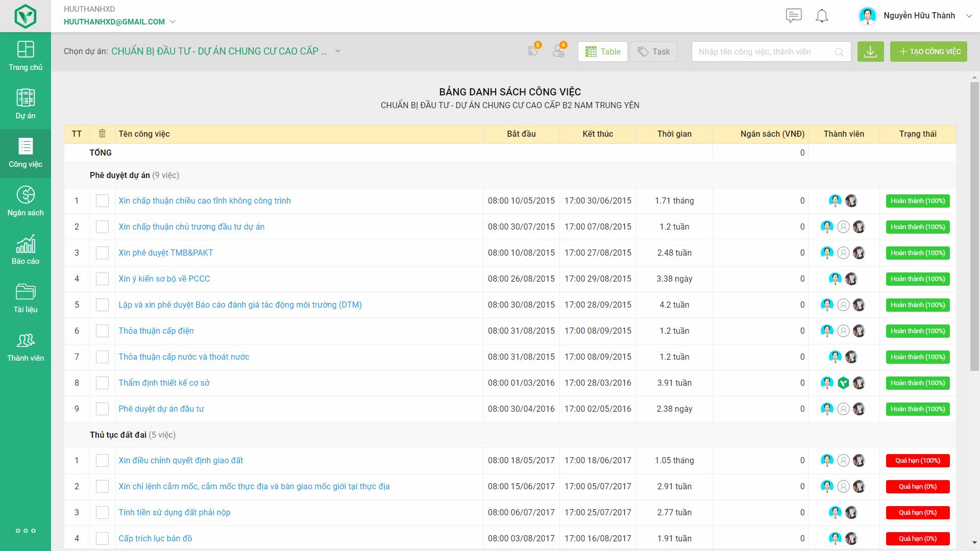Open the three-dots more menu in sidebar
The image size is (980, 551).
click(x=26, y=531)
